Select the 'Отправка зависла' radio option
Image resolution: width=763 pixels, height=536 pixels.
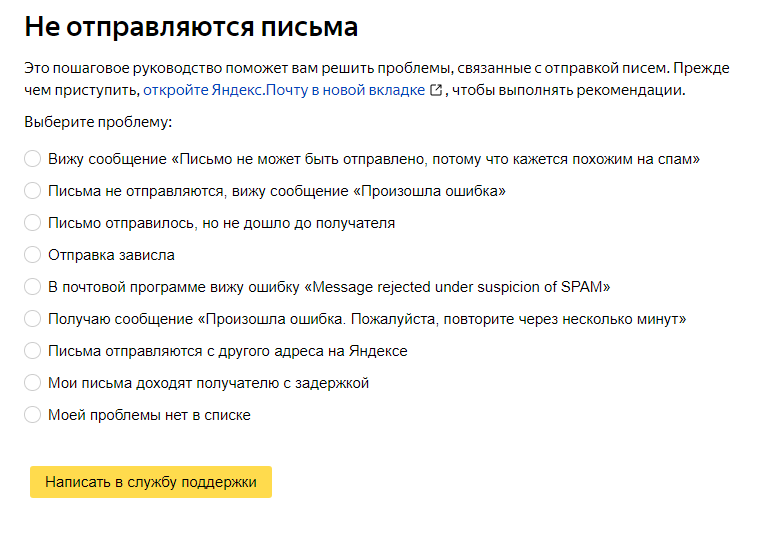coord(33,254)
